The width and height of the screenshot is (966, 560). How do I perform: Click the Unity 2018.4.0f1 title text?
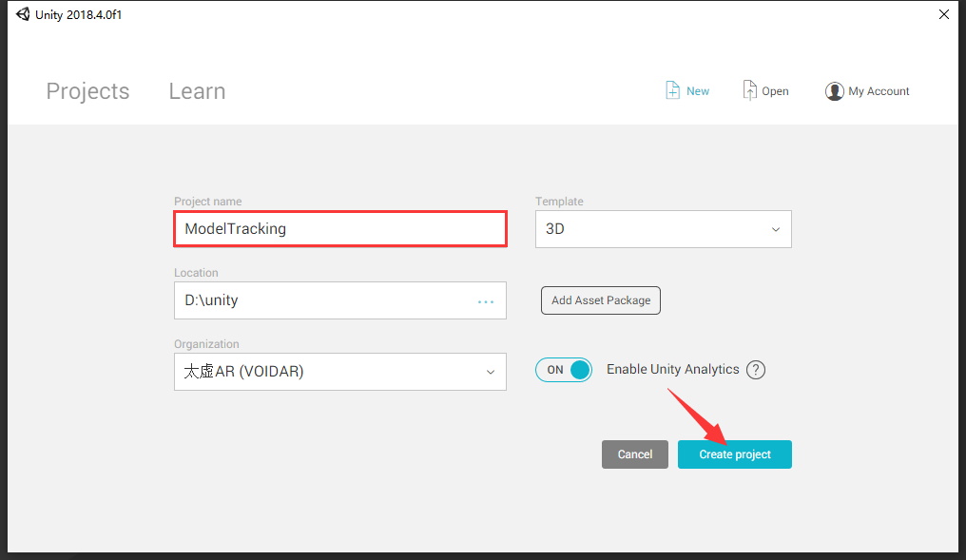click(78, 15)
